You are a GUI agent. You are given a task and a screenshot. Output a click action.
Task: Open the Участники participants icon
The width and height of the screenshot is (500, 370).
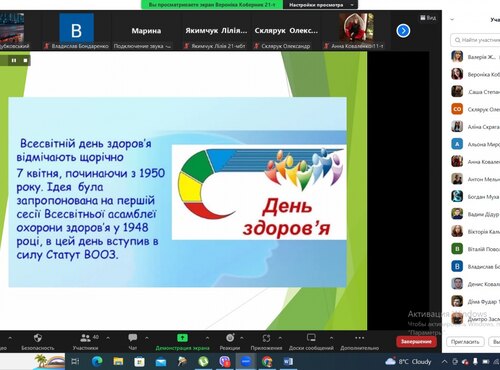(85, 338)
